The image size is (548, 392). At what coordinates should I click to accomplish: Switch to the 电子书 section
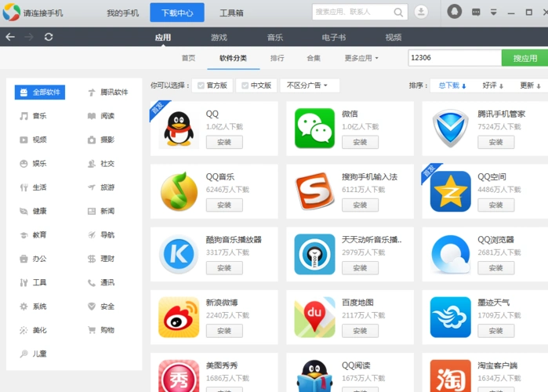pyautogui.click(x=334, y=38)
